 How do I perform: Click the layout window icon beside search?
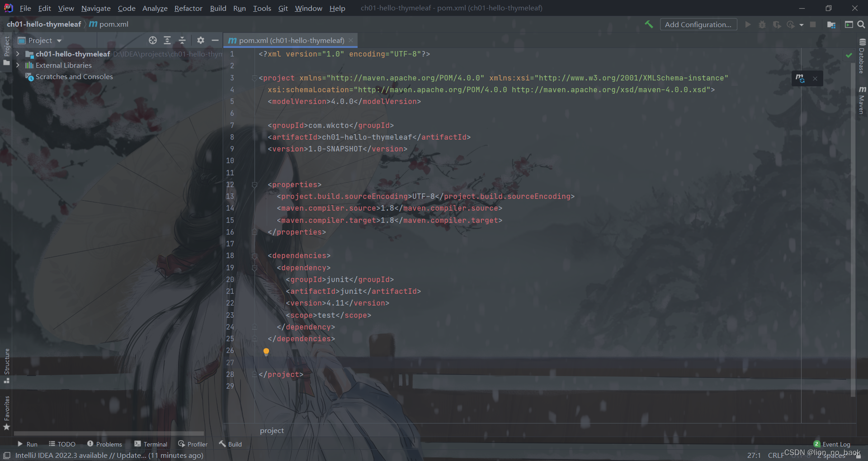pyautogui.click(x=849, y=24)
